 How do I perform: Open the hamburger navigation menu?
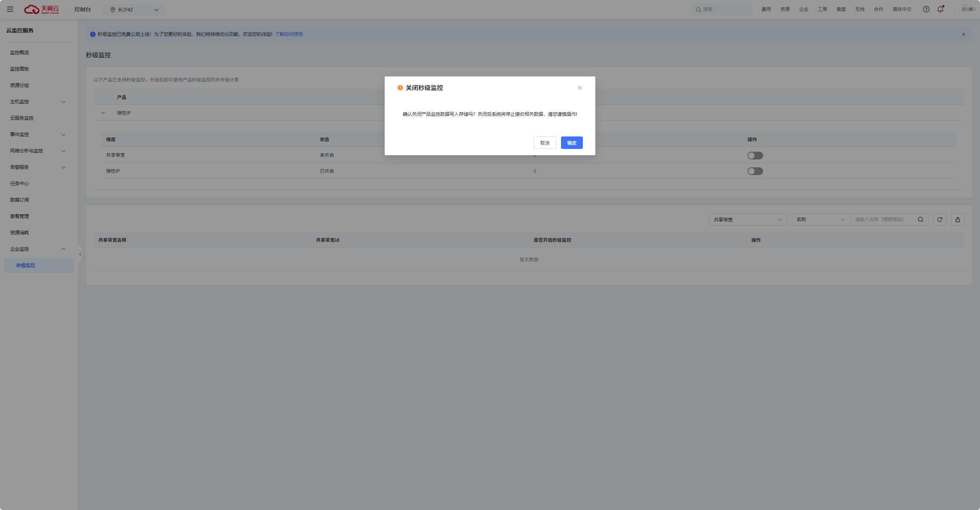[x=10, y=9]
